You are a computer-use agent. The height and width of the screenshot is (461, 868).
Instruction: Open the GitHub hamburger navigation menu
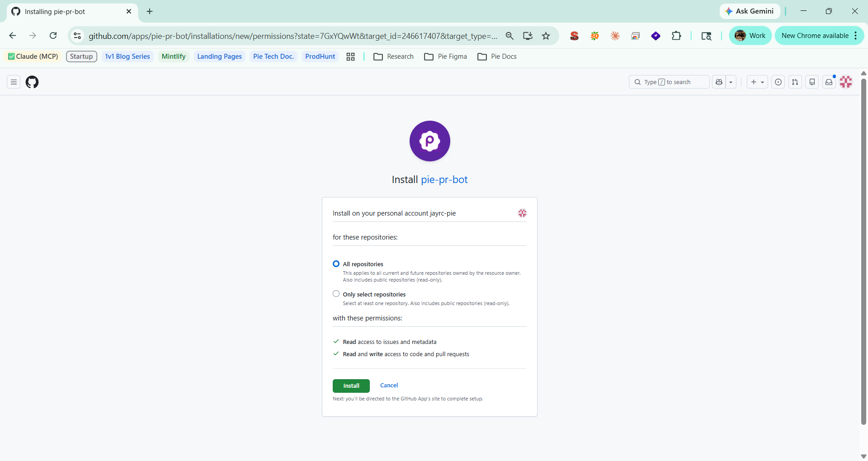(14, 82)
